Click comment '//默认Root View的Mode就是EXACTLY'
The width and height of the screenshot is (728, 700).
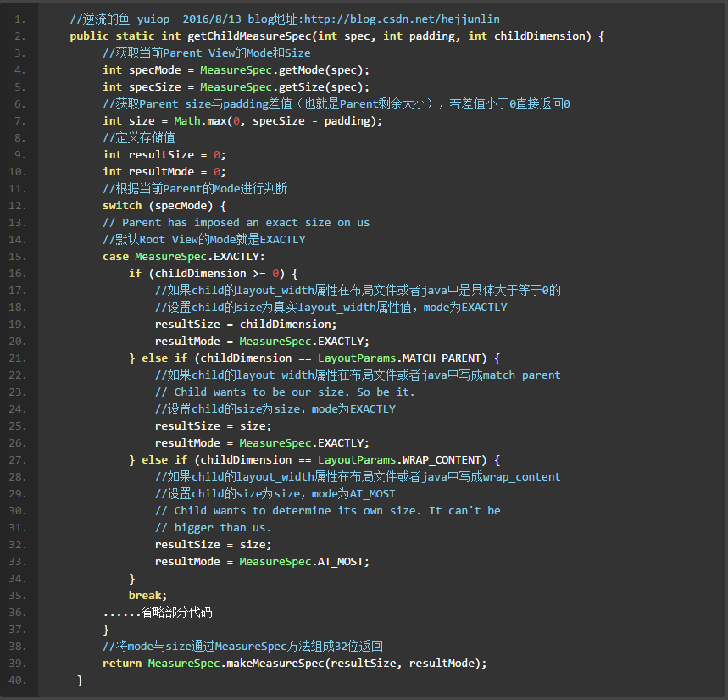203,240
